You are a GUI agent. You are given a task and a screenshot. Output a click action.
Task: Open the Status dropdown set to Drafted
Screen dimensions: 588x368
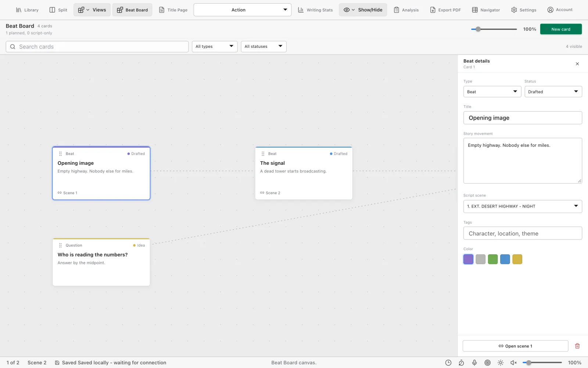[553, 92]
